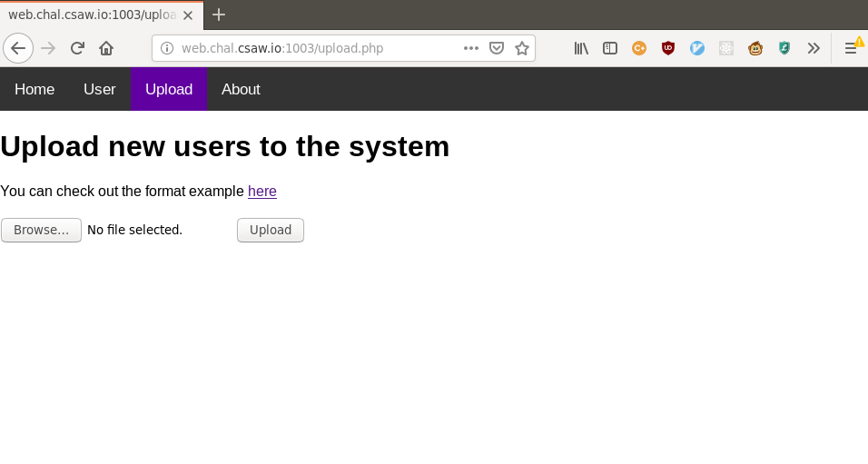This screenshot has height=464, width=868.
Task: Open the monkey extension icon
Action: coord(755,48)
